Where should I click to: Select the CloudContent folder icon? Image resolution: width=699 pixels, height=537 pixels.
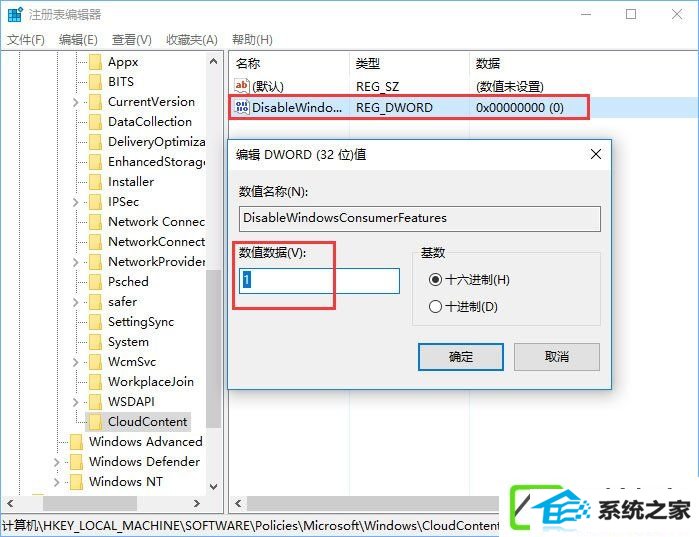95,422
